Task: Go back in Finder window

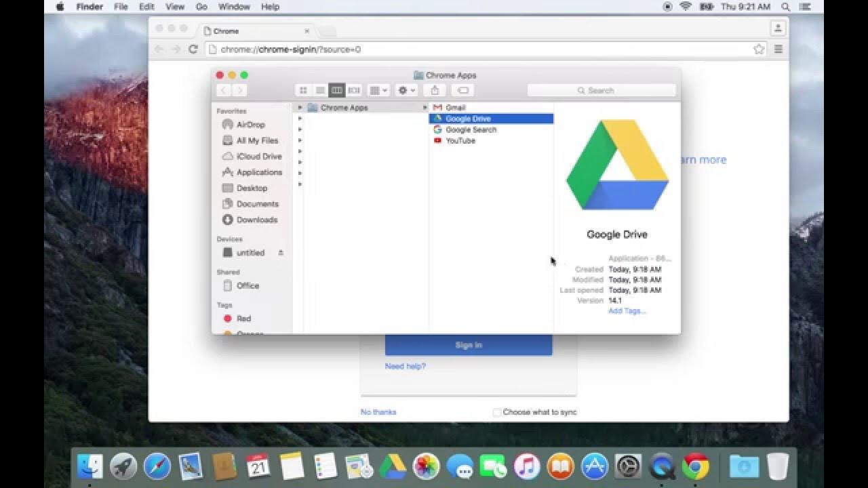Action: tap(223, 90)
